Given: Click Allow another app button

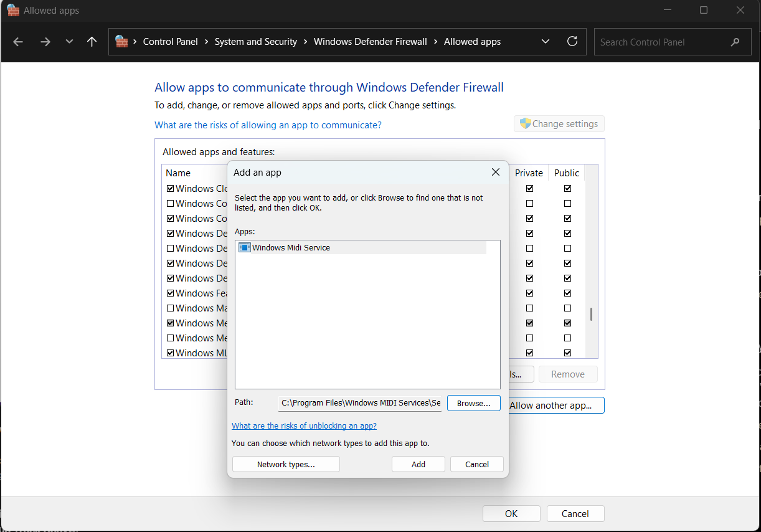Looking at the screenshot, I should [556, 405].
